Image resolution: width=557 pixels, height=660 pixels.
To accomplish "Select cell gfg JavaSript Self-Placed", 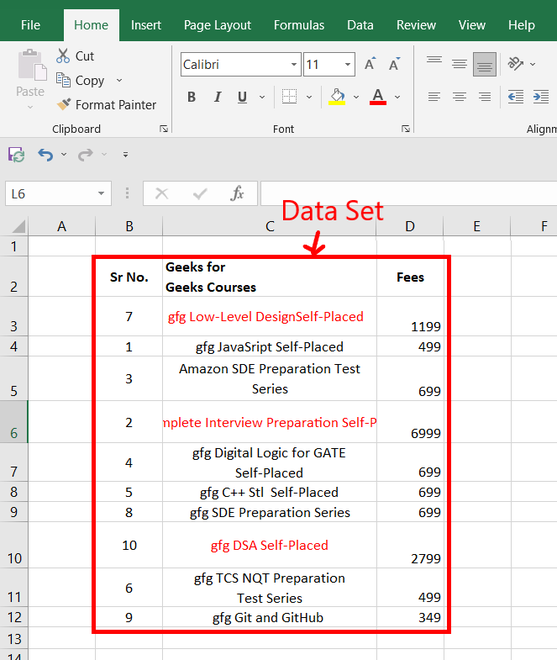I will [269, 346].
